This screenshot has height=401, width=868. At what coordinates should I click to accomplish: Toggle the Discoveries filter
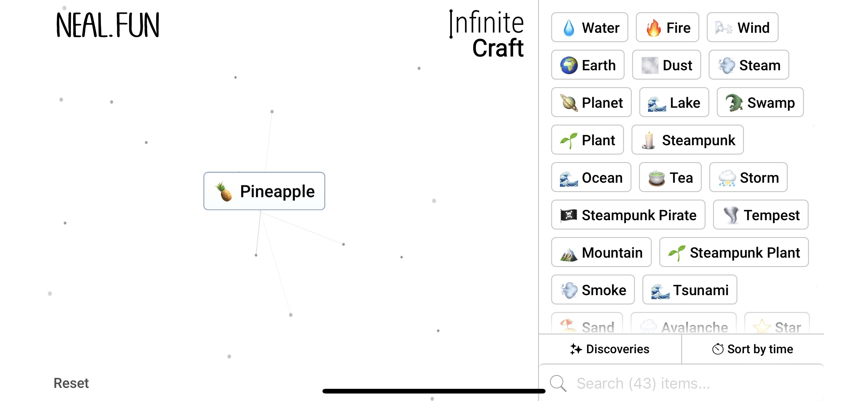(x=609, y=349)
